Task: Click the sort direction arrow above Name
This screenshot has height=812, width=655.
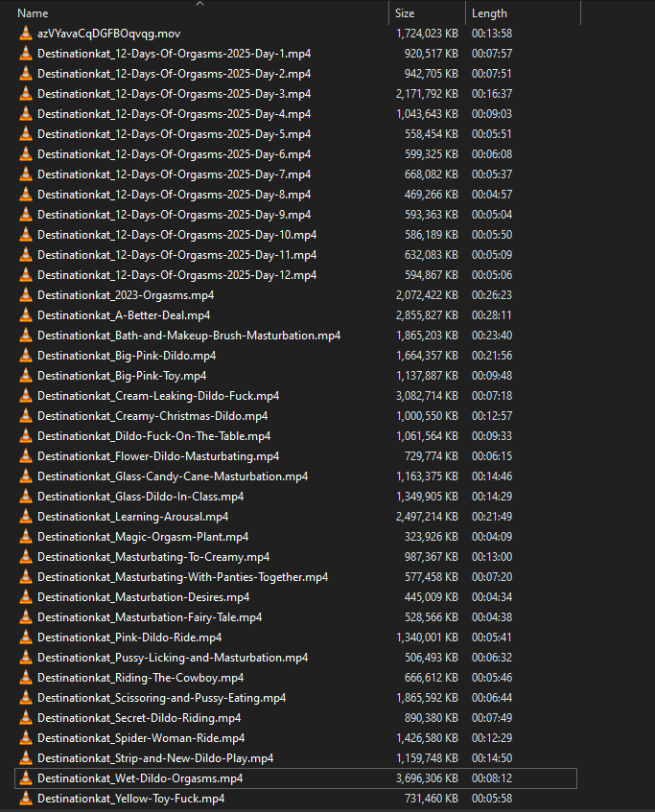Action: [200, 4]
